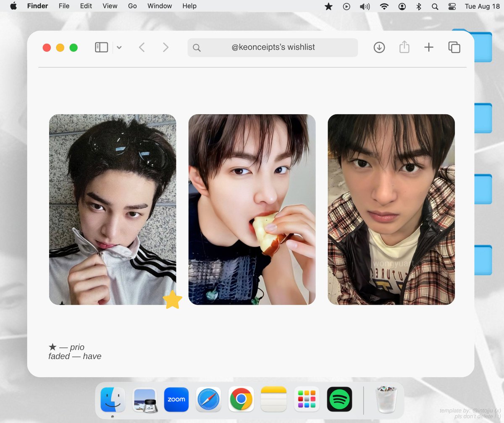Viewport: 504px width, 423px height.
Task: Open the Bluetooth menu
Action: tap(418, 6)
